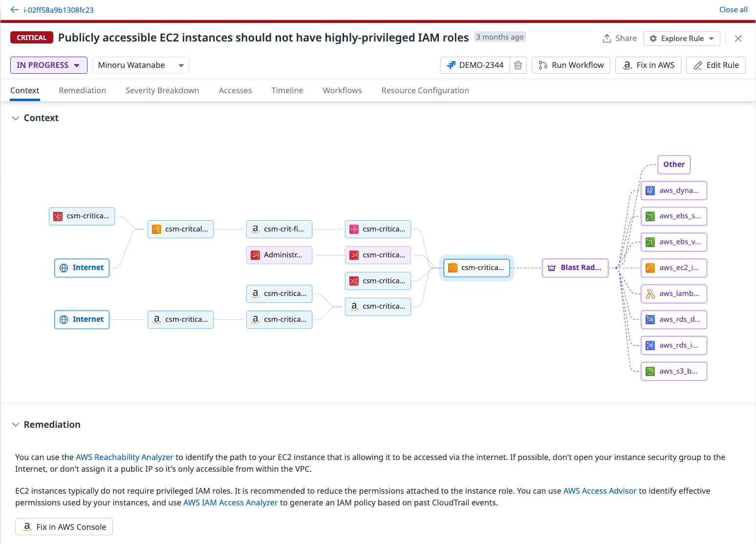Click the AWS Reachability Analyzer link
756x544 pixels.
coord(124,457)
